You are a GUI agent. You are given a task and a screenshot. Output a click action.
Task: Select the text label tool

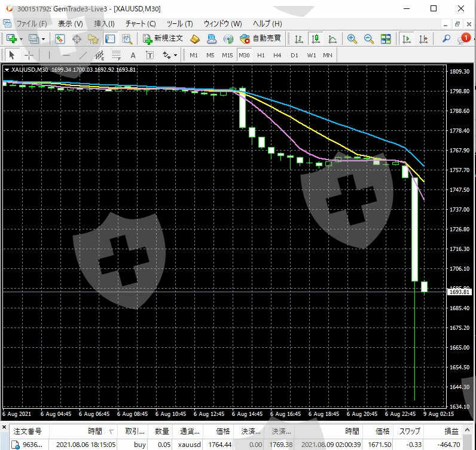click(x=133, y=55)
